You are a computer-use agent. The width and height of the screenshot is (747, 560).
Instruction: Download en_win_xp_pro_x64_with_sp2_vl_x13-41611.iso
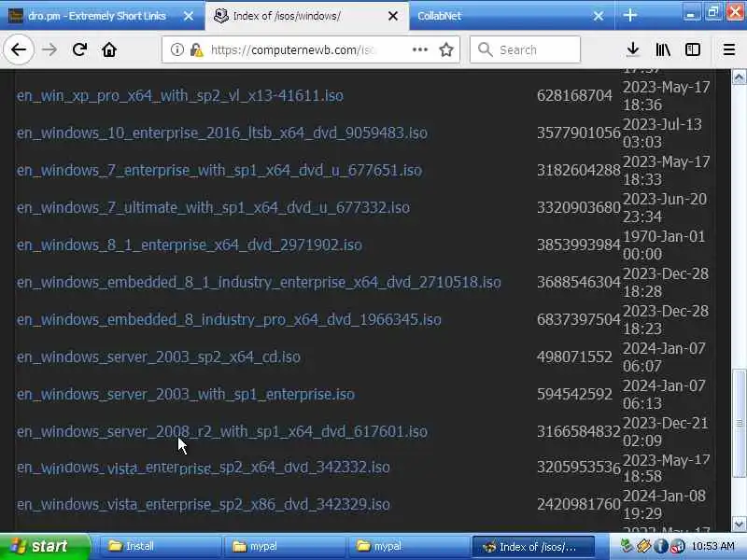coord(179,96)
